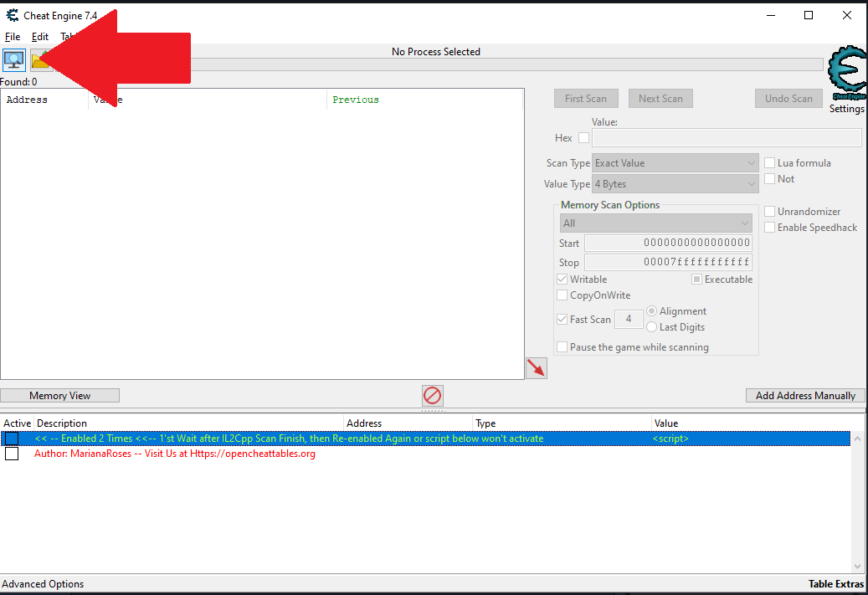Minimize the Cheat Engine window

(x=771, y=16)
